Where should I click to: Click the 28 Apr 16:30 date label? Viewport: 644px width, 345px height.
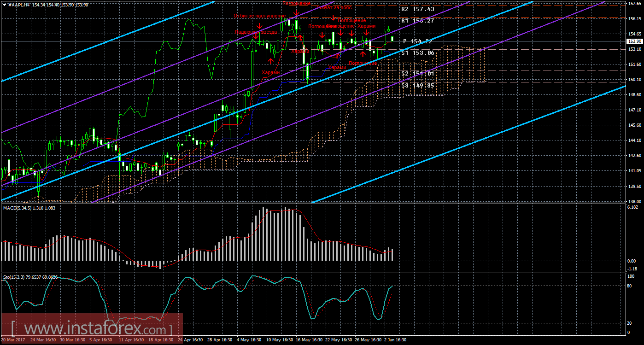click(220, 340)
